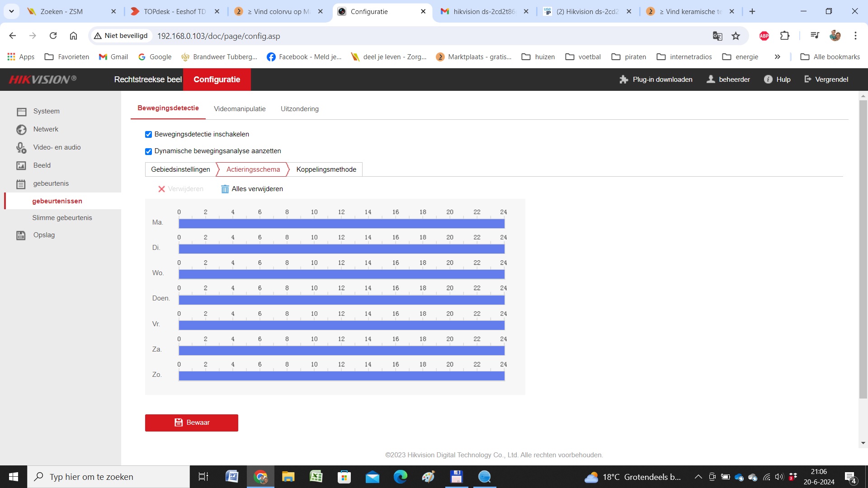
Task: Open the Systeem settings icon in sidebar
Action: pos(21,112)
